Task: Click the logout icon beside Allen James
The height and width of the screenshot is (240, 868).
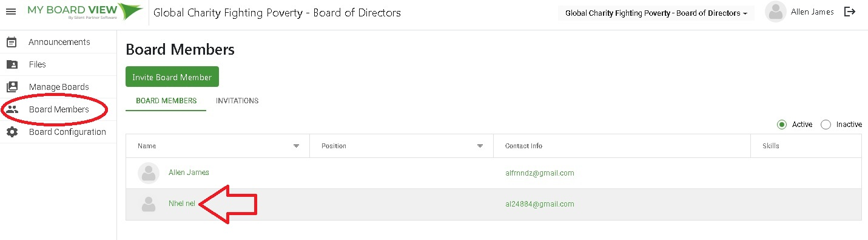Action: click(850, 12)
